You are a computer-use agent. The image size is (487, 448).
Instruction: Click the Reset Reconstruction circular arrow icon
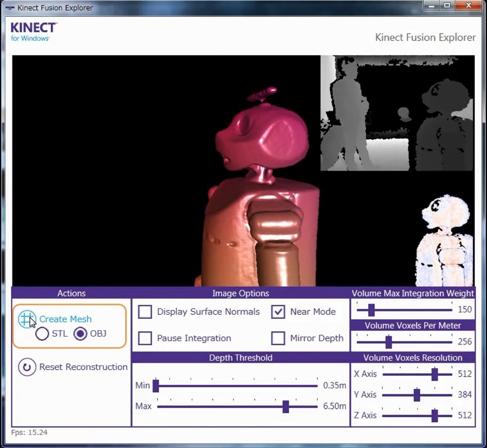[27, 367]
